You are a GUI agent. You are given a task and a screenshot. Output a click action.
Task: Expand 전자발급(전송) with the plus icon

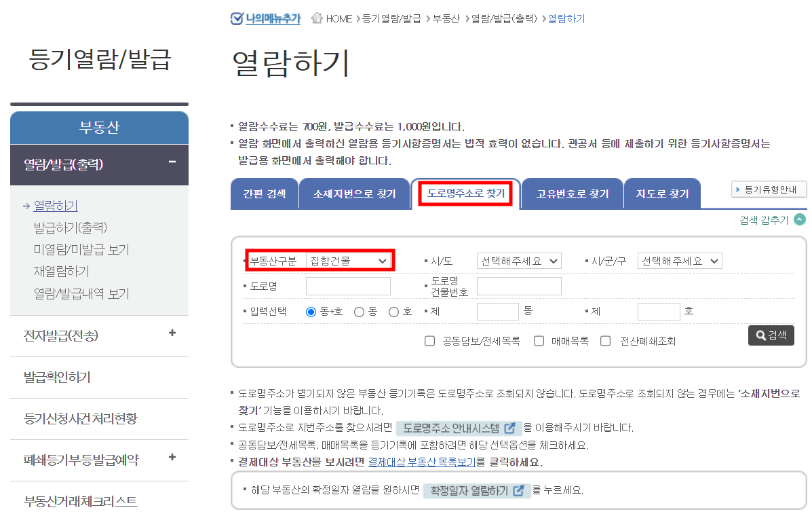173,334
